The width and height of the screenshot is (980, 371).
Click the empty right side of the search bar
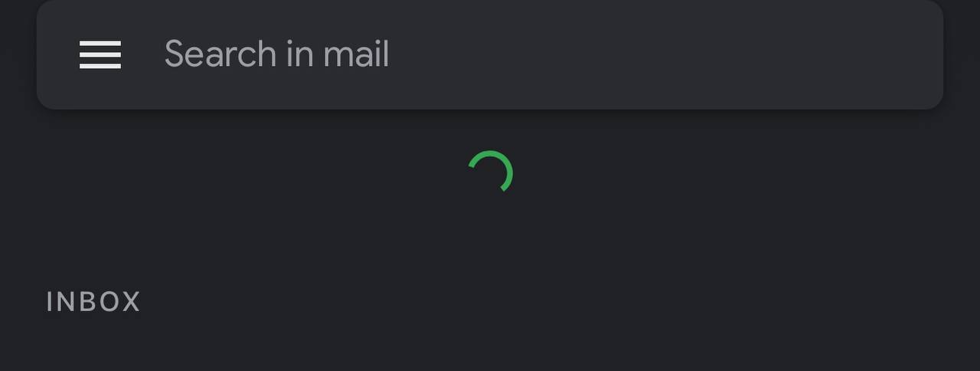click(689, 54)
